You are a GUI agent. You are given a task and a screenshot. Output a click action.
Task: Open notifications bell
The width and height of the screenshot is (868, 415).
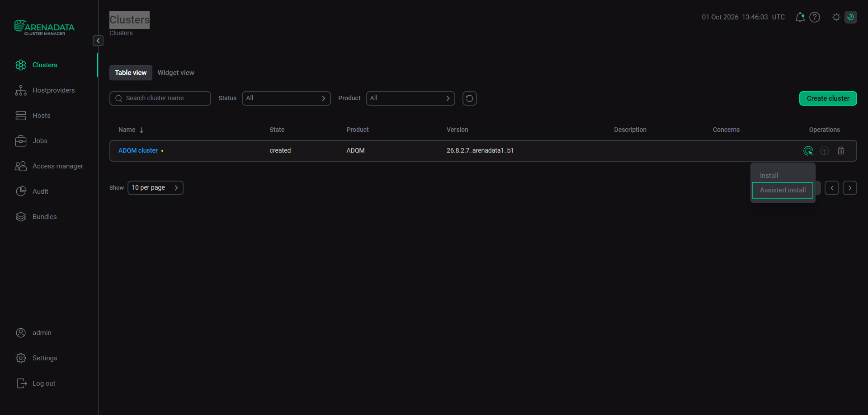click(800, 17)
